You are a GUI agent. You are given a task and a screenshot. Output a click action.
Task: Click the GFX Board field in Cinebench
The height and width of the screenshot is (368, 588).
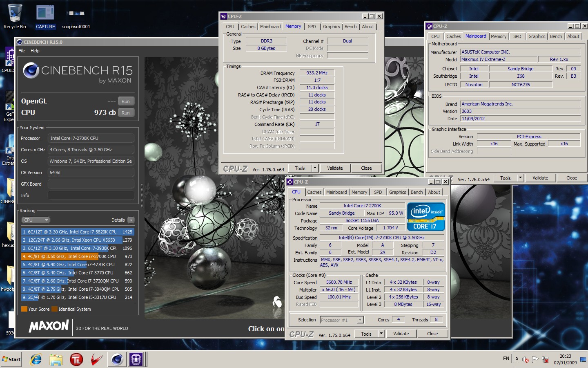coord(91,184)
